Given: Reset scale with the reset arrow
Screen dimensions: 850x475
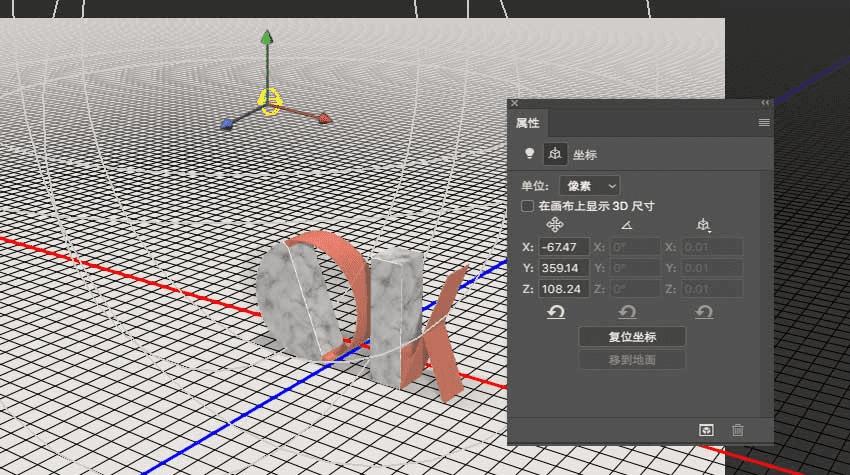Looking at the screenshot, I should tap(704, 312).
